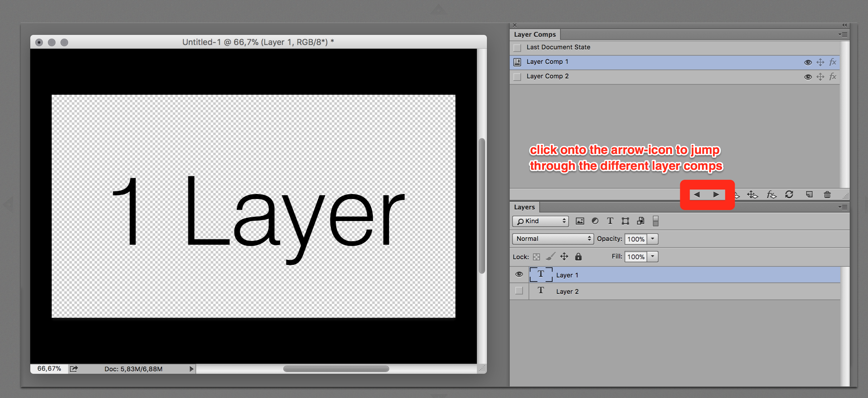This screenshot has height=398, width=868.
Task: Create a new layer comp
Action: [x=809, y=195]
